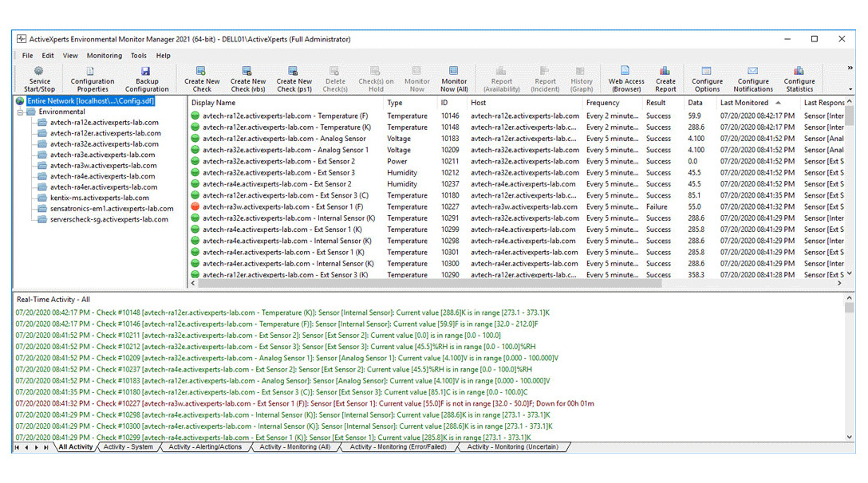
Task: Select avtech-ra3w.activexperts-lab.com in the tree
Action: point(103,166)
